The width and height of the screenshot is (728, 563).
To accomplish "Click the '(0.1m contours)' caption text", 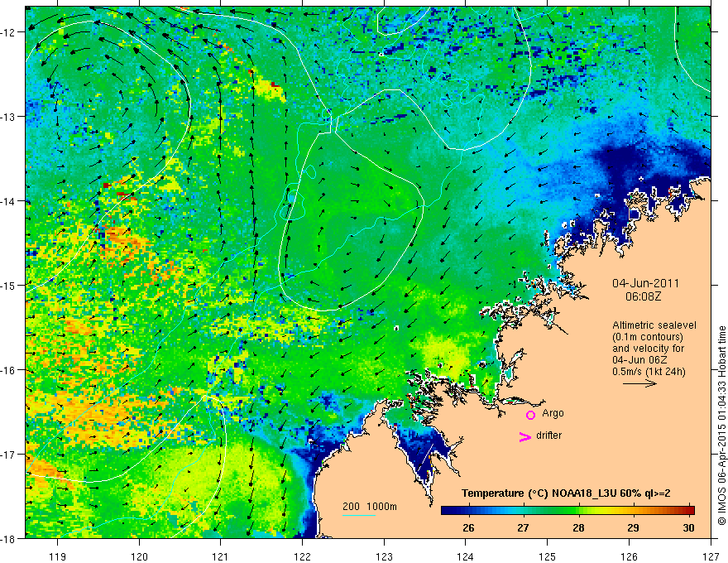I will pos(648,337).
